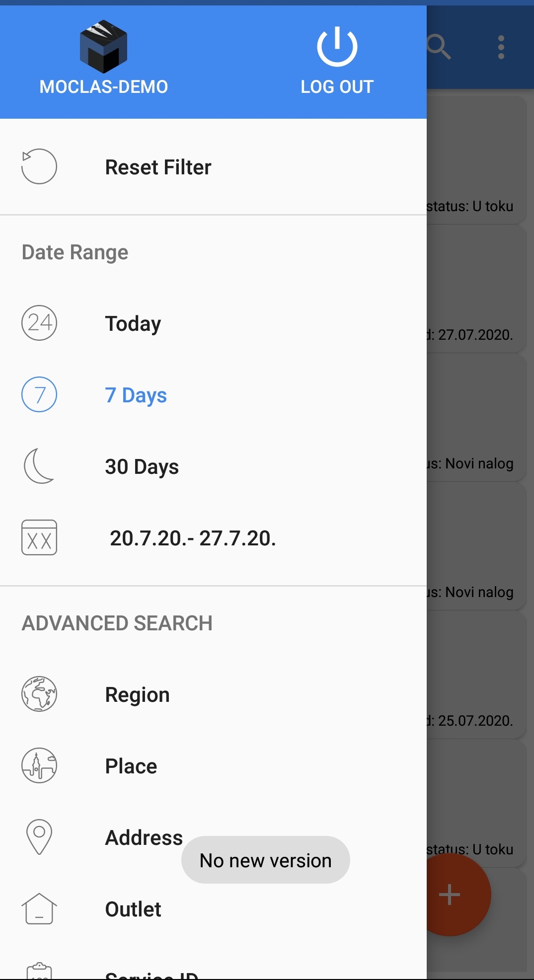Tap the XX calendar range icon
Viewport: 534px width, 980px height.
(x=39, y=537)
